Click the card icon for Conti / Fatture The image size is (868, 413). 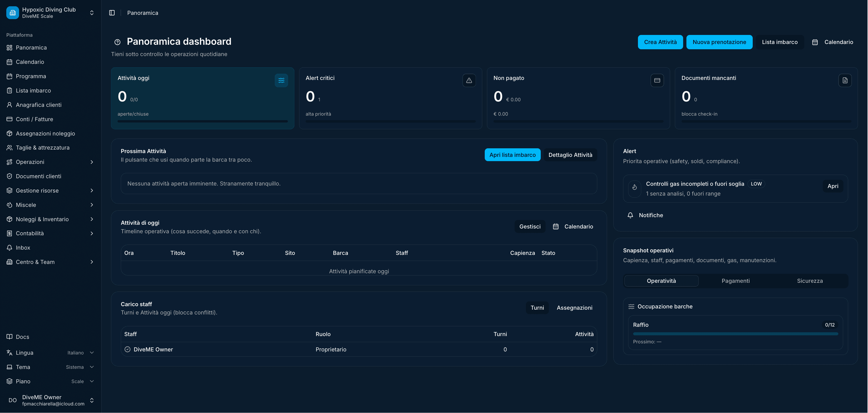pyautogui.click(x=10, y=119)
